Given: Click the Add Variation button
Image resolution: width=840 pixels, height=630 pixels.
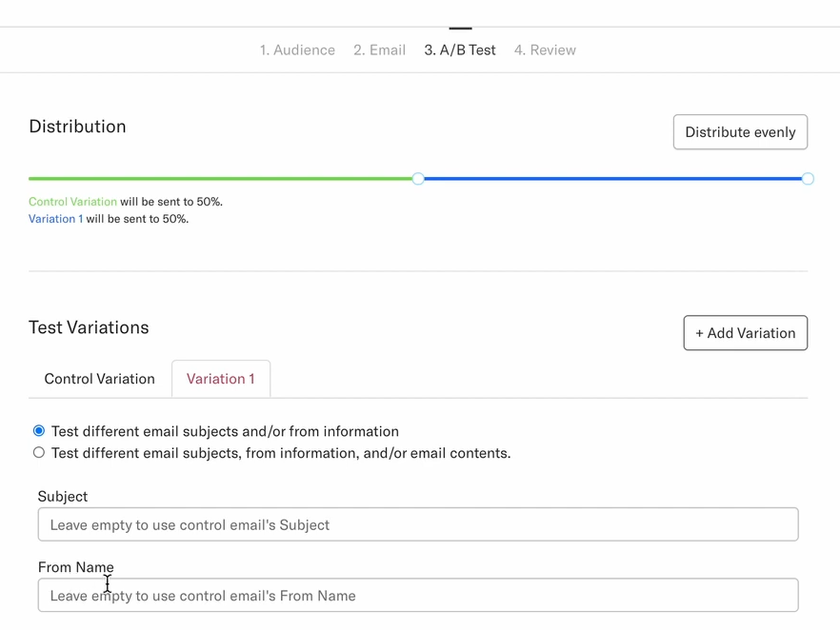Looking at the screenshot, I should 745,333.
